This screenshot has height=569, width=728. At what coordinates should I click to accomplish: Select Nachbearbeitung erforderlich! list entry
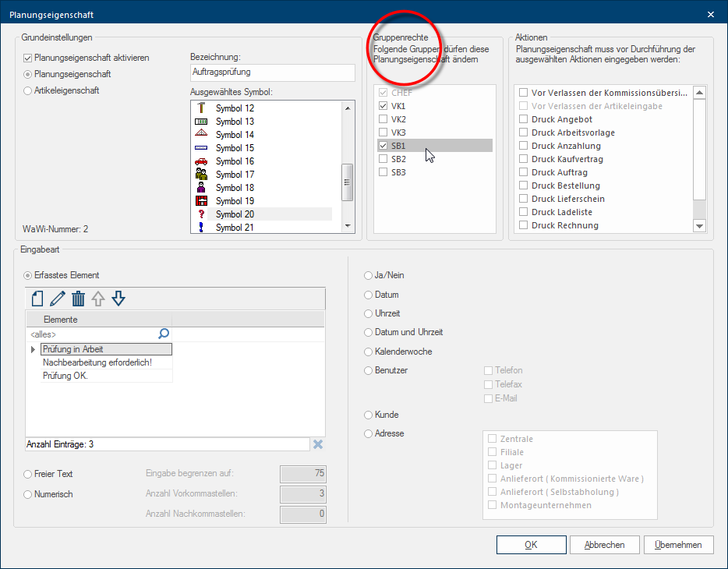(x=97, y=362)
